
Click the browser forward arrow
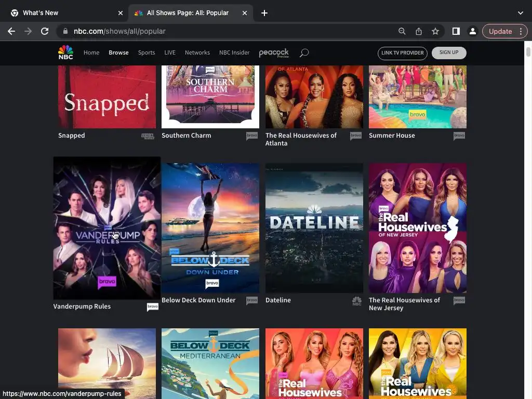tap(28, 31)
